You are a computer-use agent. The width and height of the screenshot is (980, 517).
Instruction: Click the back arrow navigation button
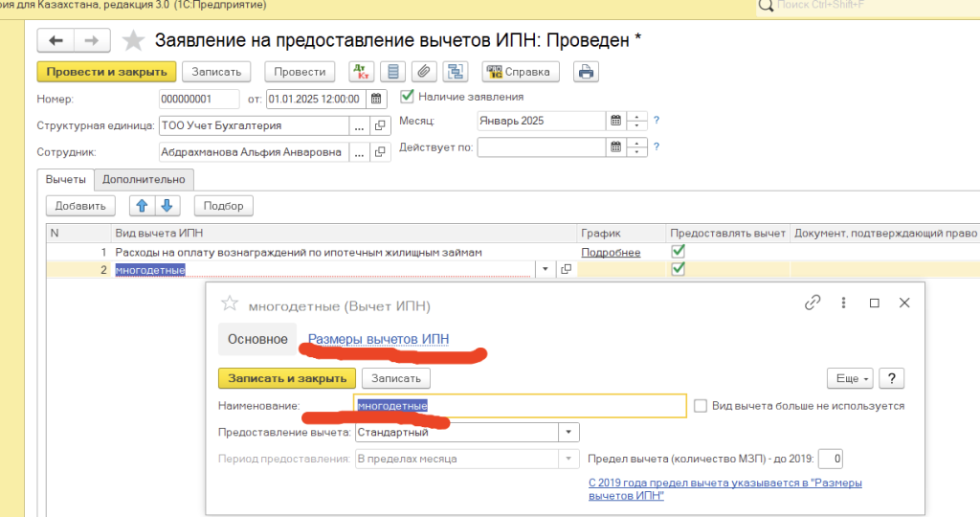pyautogui.click(x=56, y=40)
